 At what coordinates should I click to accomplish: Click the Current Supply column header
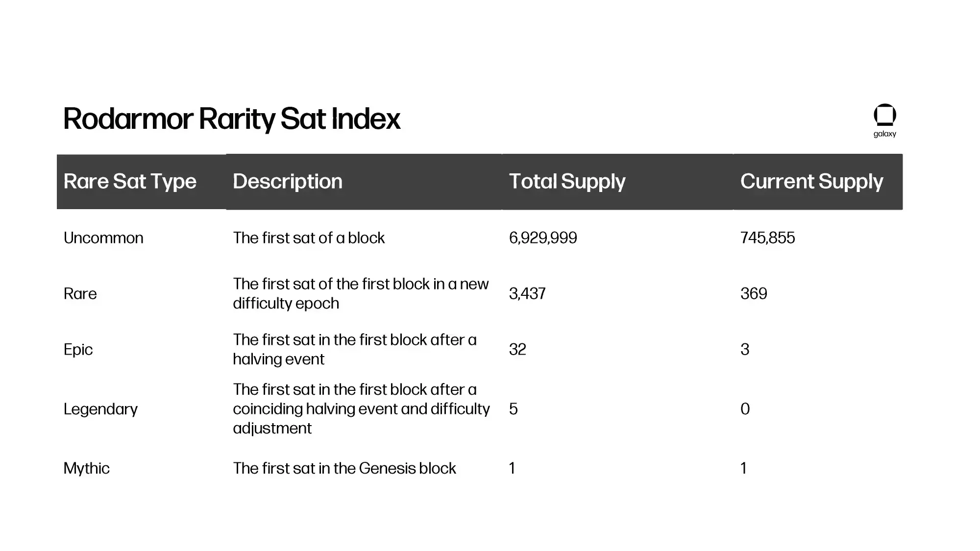pyautogui.click(x=812, y=182)
